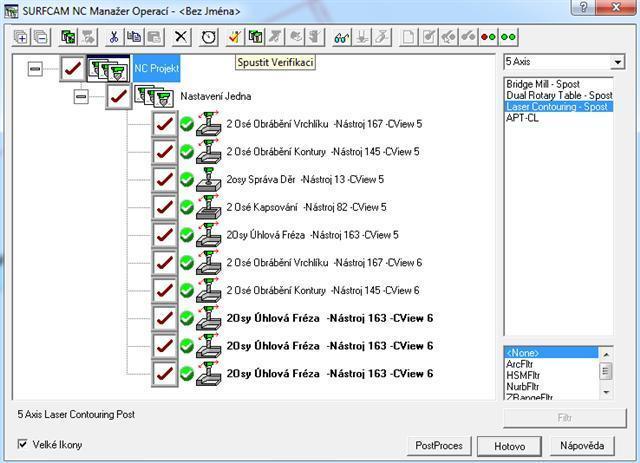Viewport: 640px width, 463px height.
Task: Collapse the NC Projekt tree node
Action: click(x=35, y=69)
